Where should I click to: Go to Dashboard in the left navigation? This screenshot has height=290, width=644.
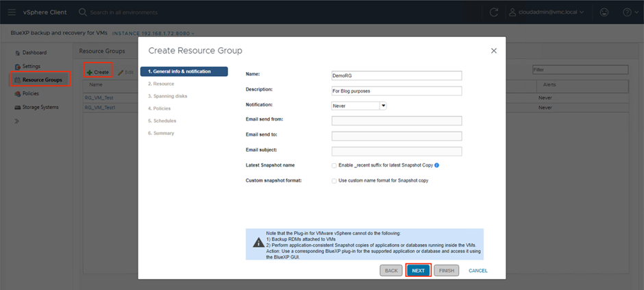coord(34,53)
